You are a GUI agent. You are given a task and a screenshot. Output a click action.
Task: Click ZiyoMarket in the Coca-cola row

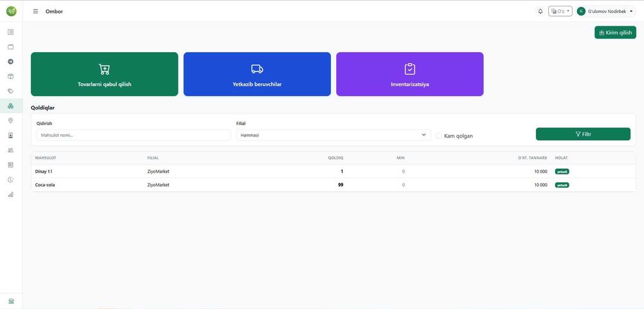point(158,185)
